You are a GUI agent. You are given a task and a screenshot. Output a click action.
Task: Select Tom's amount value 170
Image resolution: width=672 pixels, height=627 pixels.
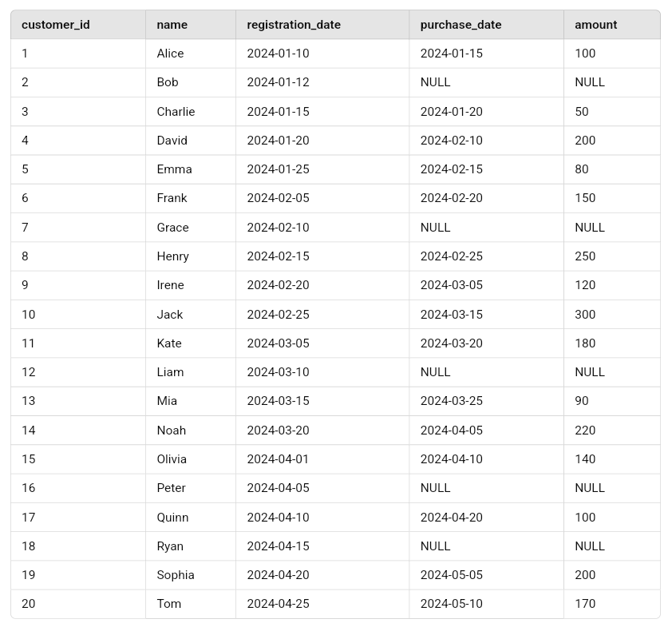pyautogui.click(x=585, y=604)
